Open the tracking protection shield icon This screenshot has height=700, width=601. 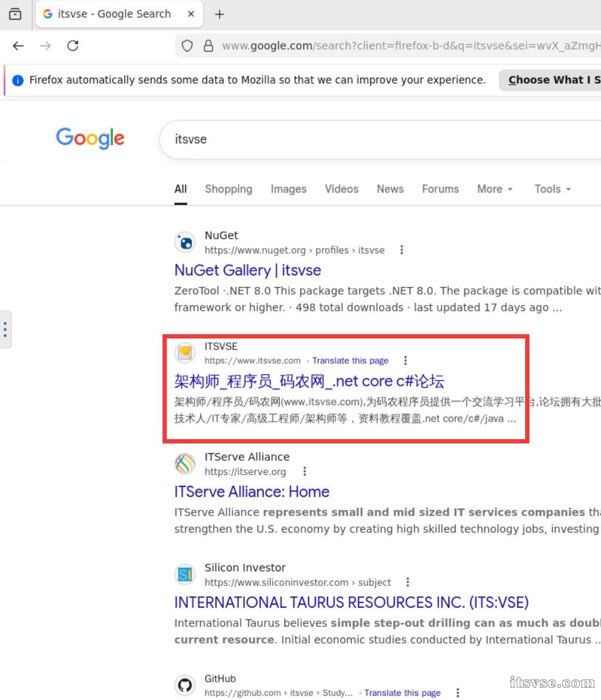[x=187, y=45]
